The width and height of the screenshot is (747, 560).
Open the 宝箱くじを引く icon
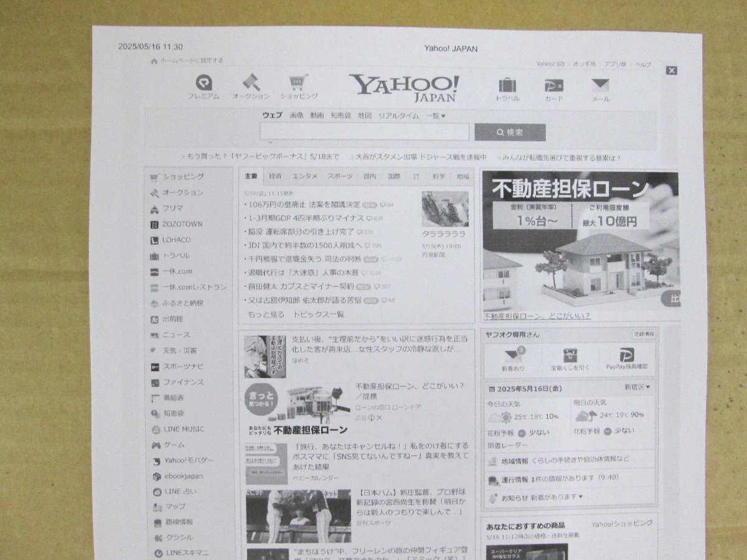click(x=569, y=355)
